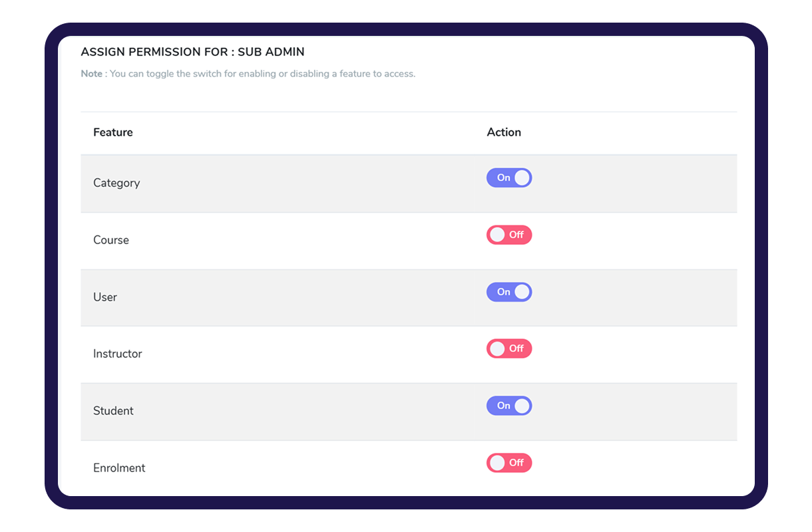Click the "SUB ADMIN" role name
This screenshot has height=532, width=812.
(271, 52)
